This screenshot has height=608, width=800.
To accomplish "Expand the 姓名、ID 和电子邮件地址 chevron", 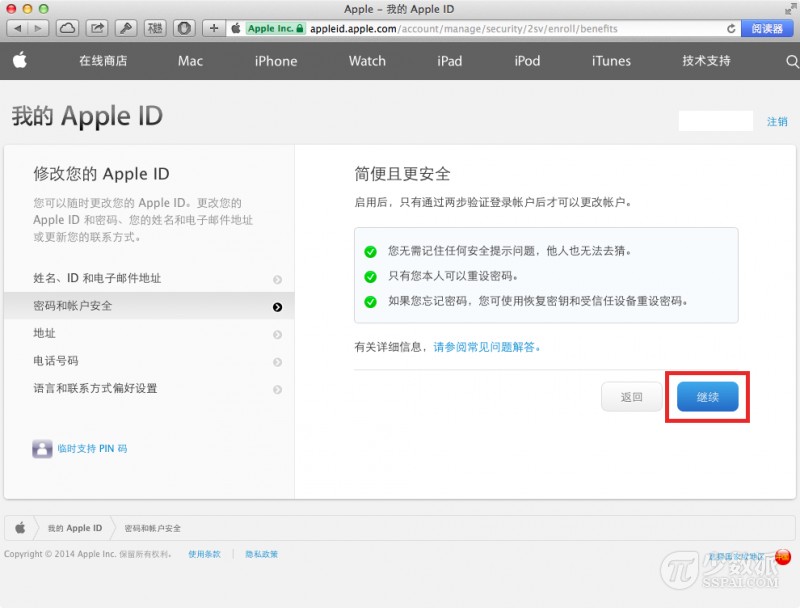I will click(x=278, y=280).
